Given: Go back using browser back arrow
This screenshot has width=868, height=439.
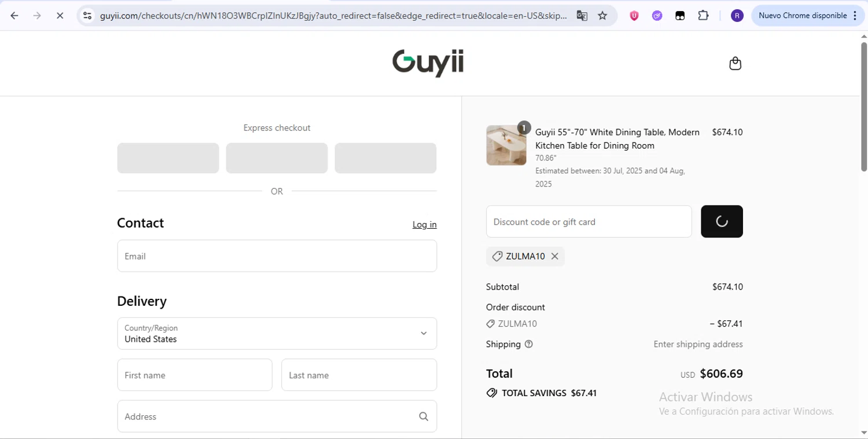Looking at the screenshot, I should [14, 16].
